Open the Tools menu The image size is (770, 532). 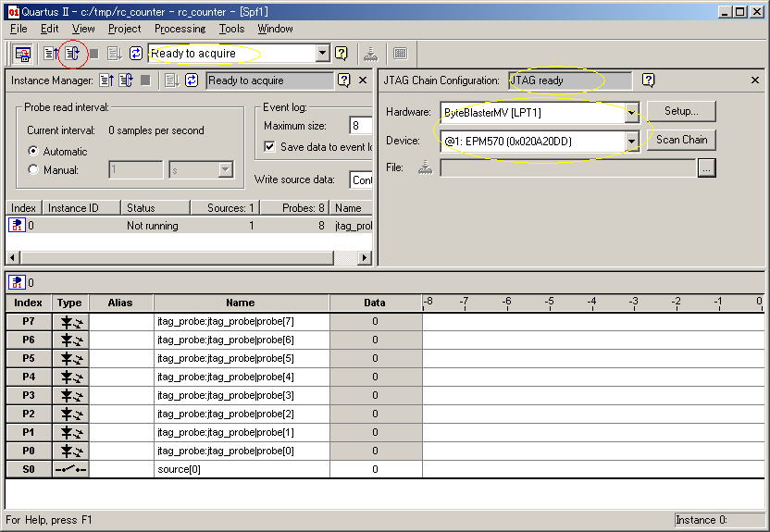click(x=231, y=29)
